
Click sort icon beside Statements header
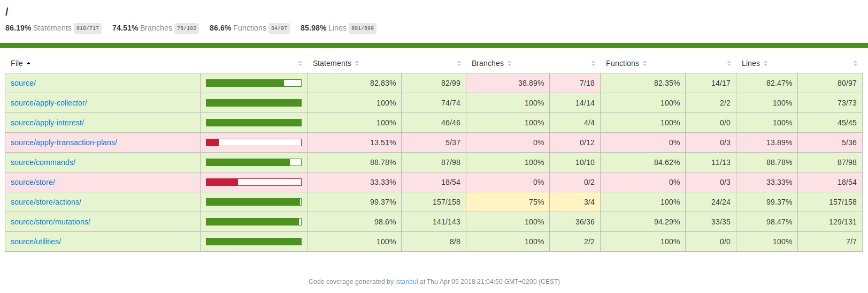357,63
